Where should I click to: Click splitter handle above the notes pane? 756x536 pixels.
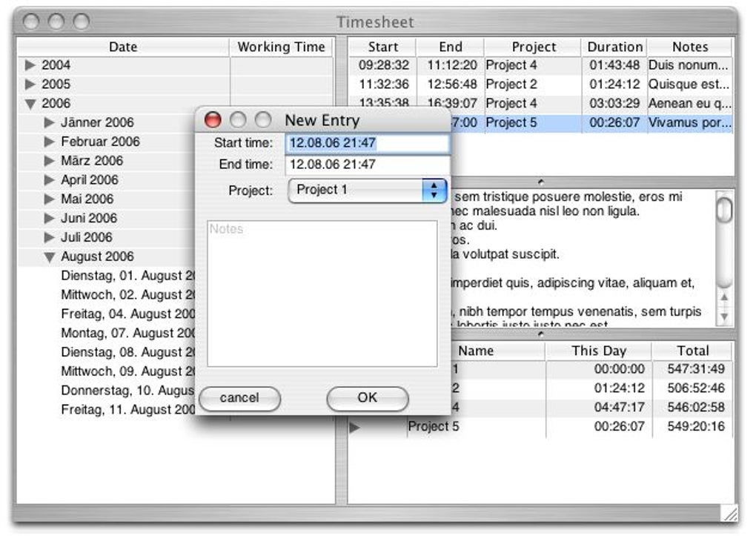tap(540, 182)
